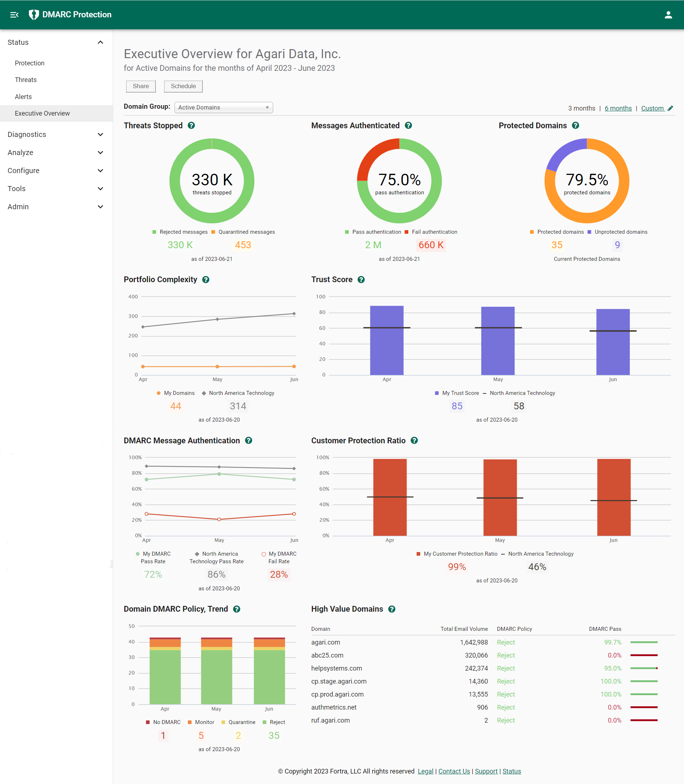Image resolution: width=684 pixels, height=784 pixels.
Task: Open the user account profile icon
Action: pos(668,14)
